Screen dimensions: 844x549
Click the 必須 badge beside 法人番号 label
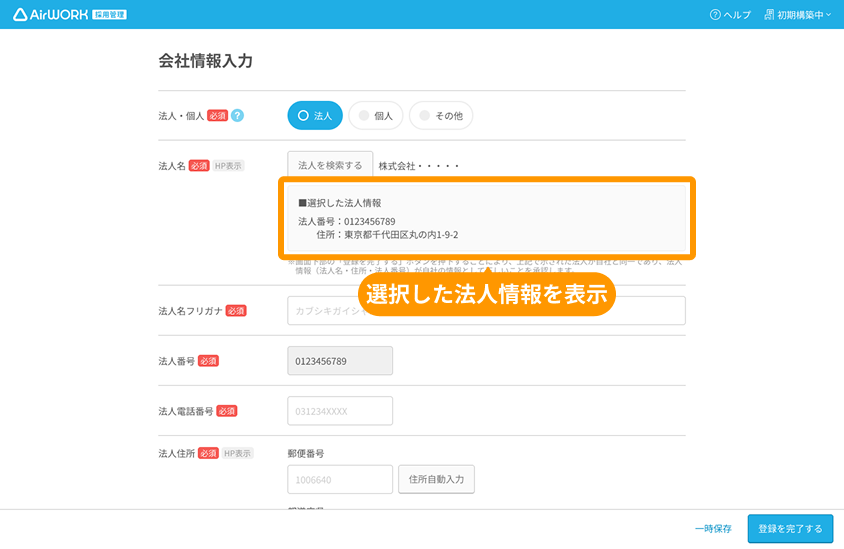pyautogui.click(x=208, y=361)
